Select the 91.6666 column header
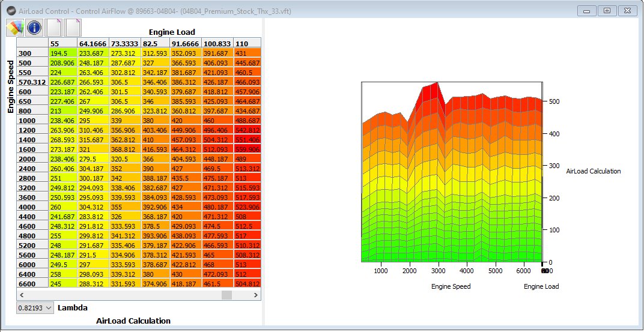The width and height of the screenshot is (644, 332). (186, 43)
